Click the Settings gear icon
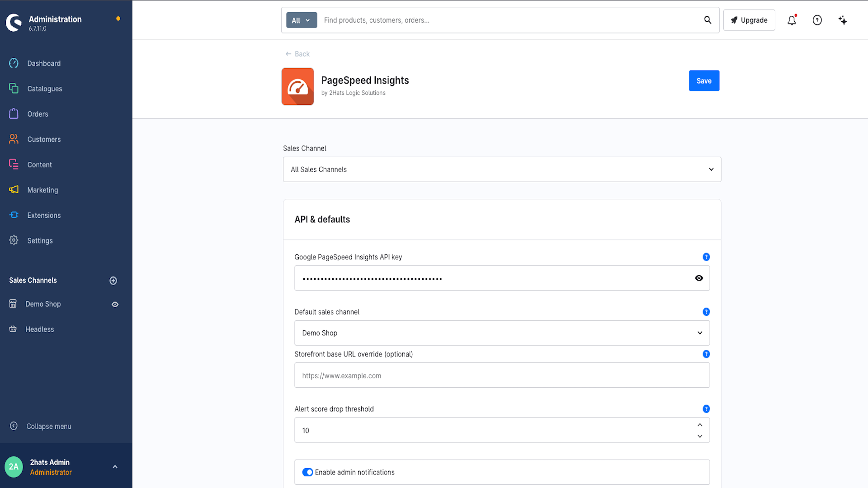This screenshot has height=488, width=868. 14,240
